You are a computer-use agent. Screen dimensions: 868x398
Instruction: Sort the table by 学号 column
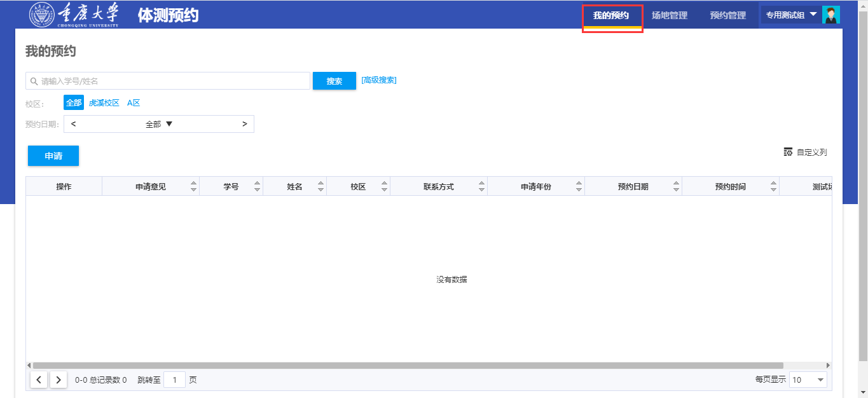click(x=257, y=187)
